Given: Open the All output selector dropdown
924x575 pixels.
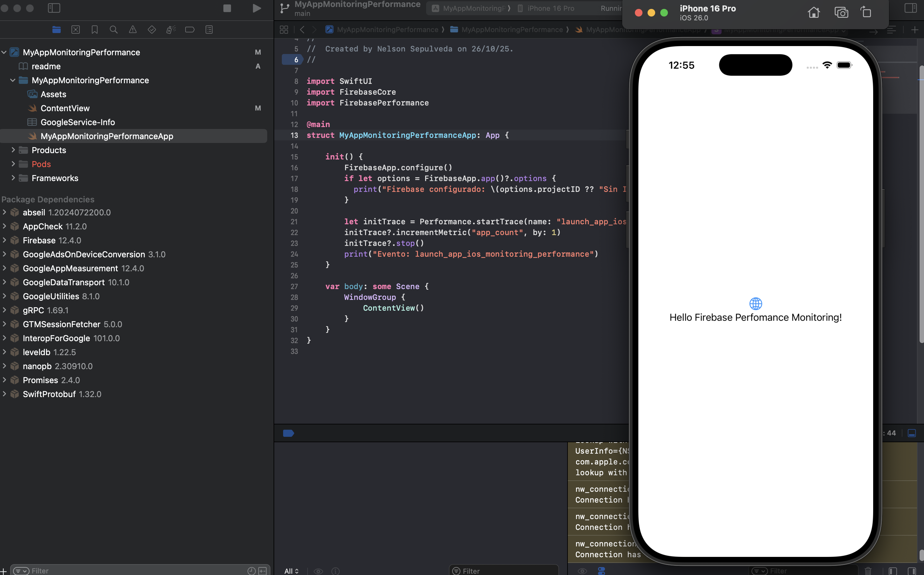Looking at the screenshot, I should pos(291,571).
